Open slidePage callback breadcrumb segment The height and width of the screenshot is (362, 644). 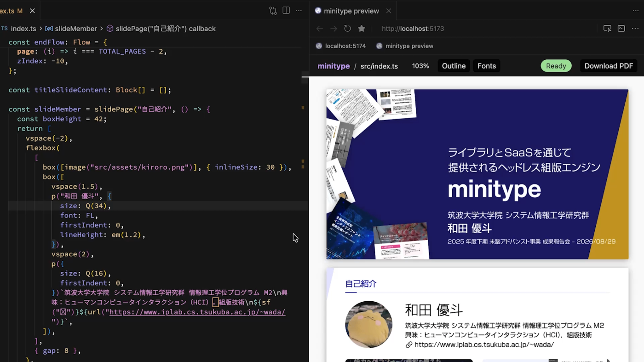tap(161, 29)
